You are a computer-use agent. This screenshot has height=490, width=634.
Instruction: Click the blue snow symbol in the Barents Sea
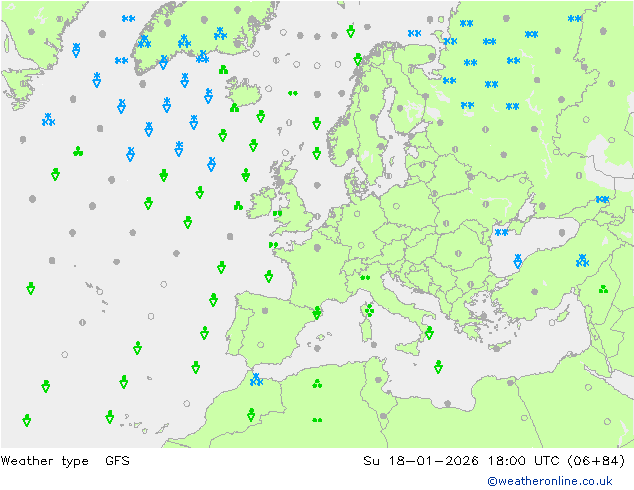point(414,33)
